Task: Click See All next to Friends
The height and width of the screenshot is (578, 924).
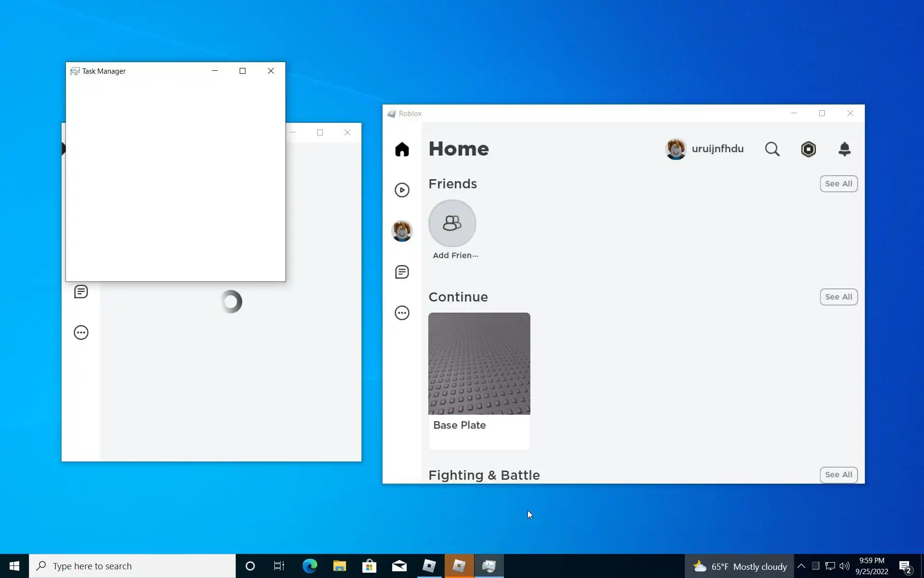Action: pyautogui.click(x=838, y=184)
